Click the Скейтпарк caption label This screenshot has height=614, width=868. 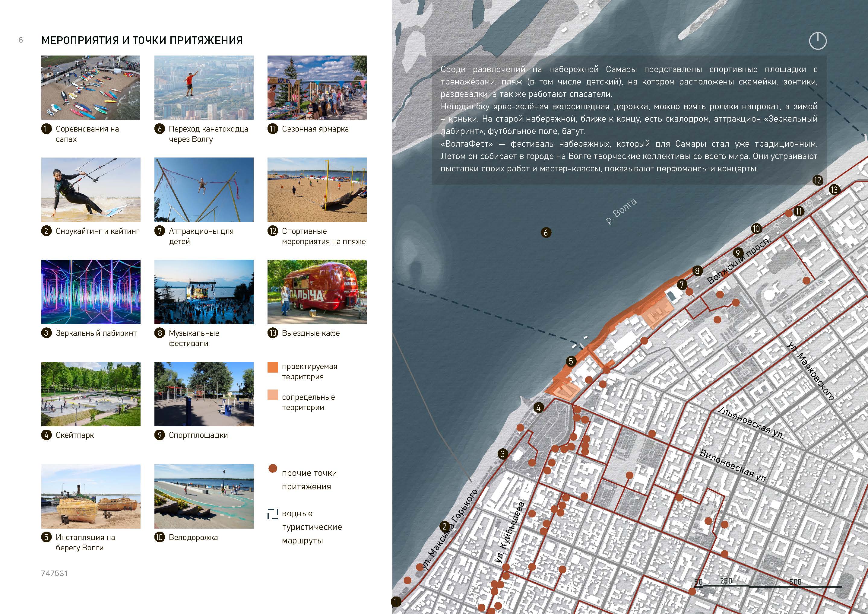[75, 435]
